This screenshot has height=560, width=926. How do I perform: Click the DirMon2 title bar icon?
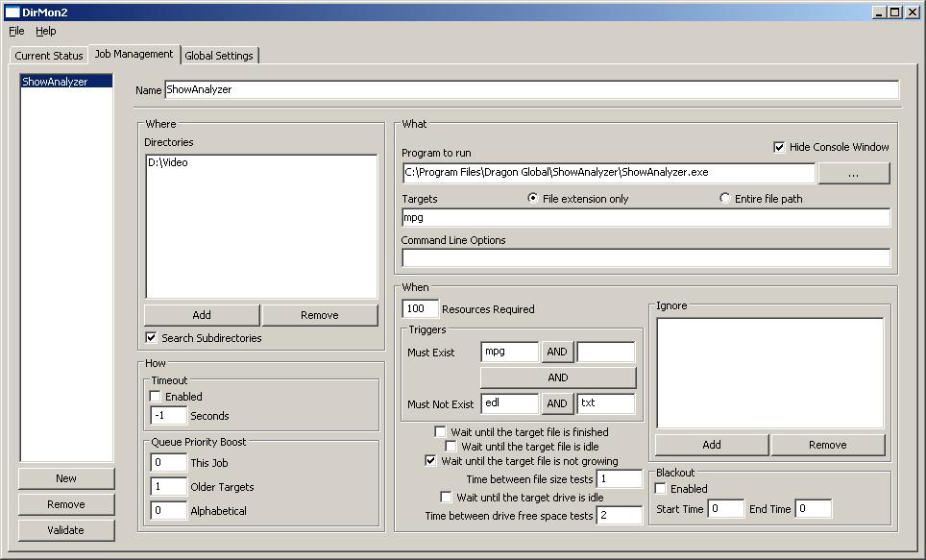(12, 12)
